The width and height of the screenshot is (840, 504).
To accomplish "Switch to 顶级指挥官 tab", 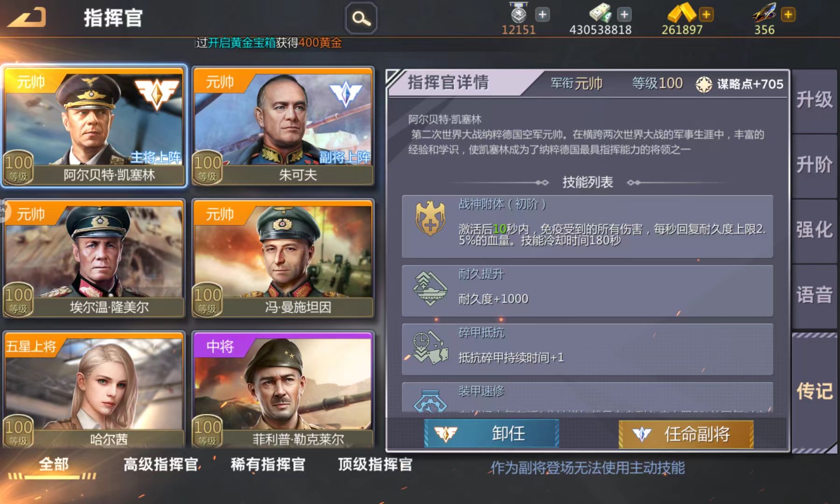I will coord(376,464).
